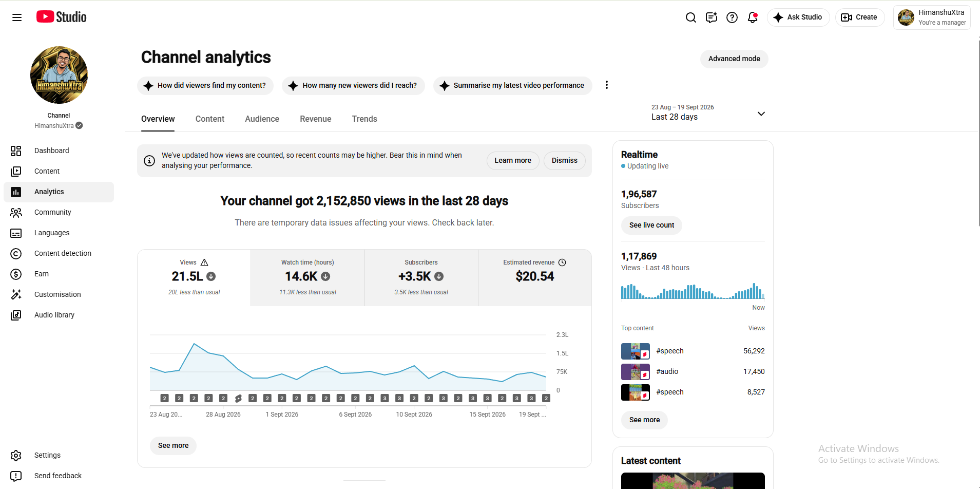Image resolution: width=980 pixels, height=489 pixels.
Task: Open the Trends tab
Action: [364, 119]
